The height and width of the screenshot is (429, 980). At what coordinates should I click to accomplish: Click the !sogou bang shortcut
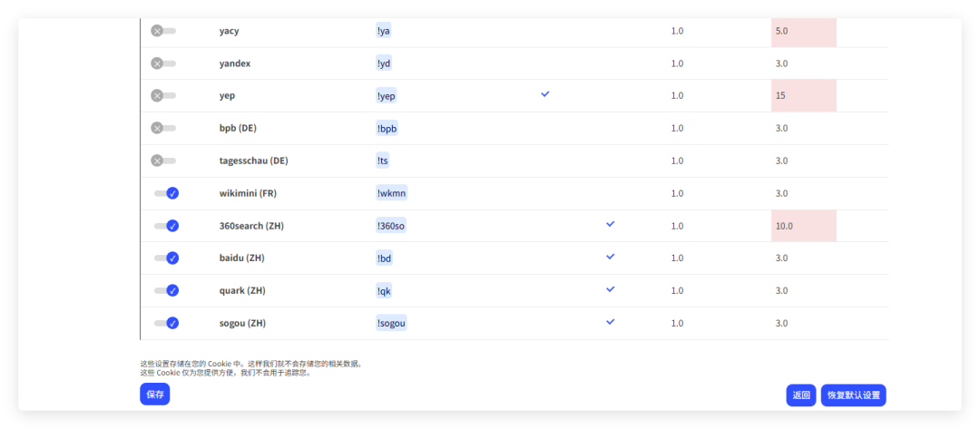click(x=392, y=323)
